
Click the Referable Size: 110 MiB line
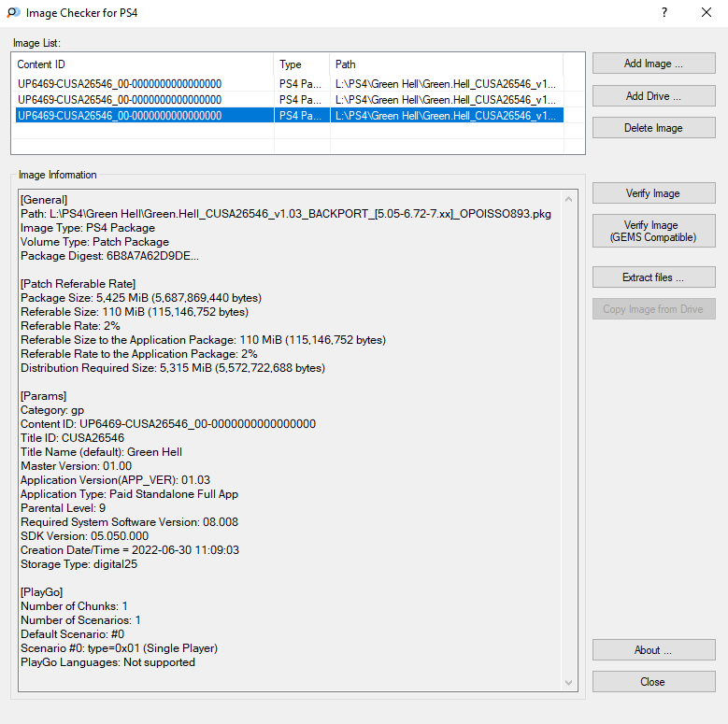(135, 312)
